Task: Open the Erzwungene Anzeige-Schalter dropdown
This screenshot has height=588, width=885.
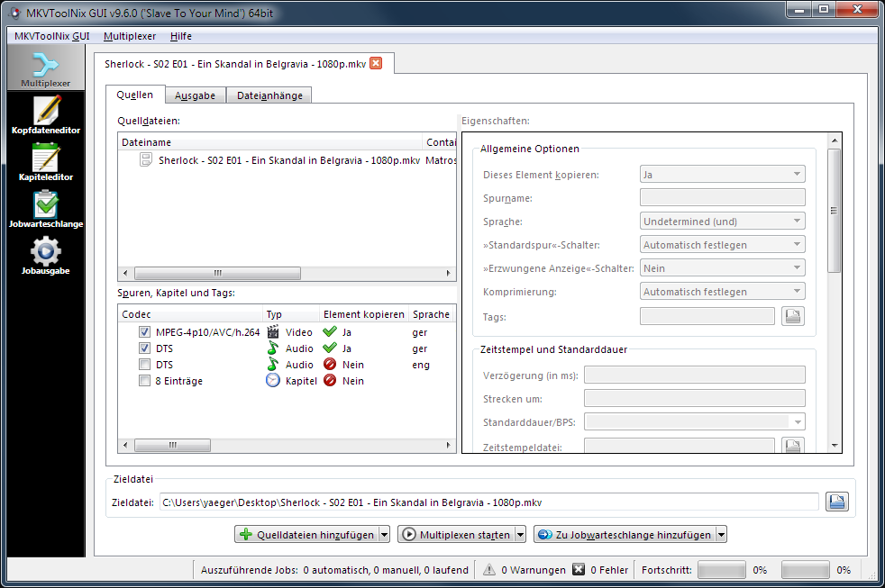Action: coord(723,267)
